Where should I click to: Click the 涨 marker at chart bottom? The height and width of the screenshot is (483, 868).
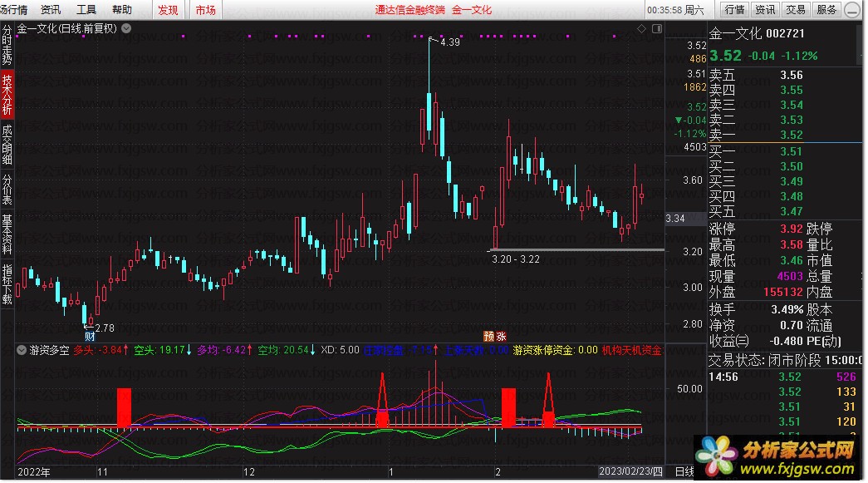(x=501, y=336)
